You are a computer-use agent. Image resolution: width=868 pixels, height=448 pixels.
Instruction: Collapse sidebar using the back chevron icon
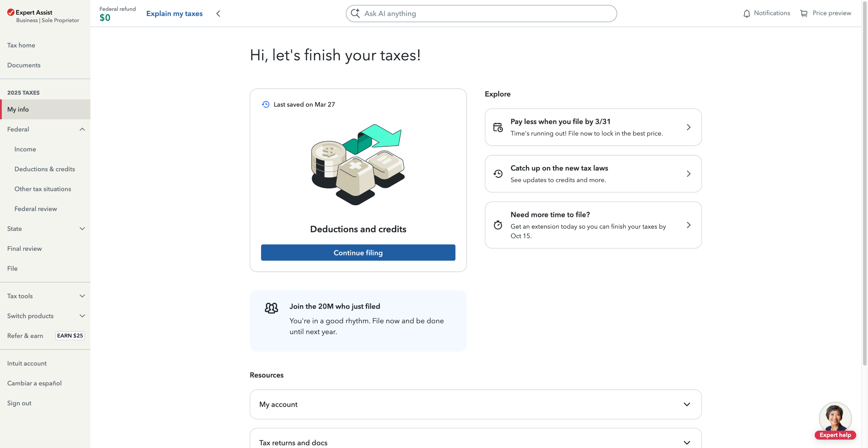(218, 14)
